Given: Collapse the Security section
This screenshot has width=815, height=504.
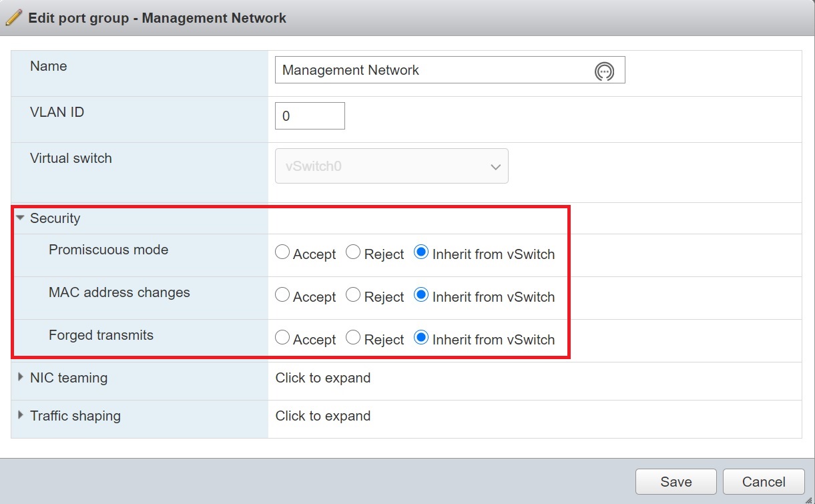Looking at the screenshot, I should click(21, 218).
